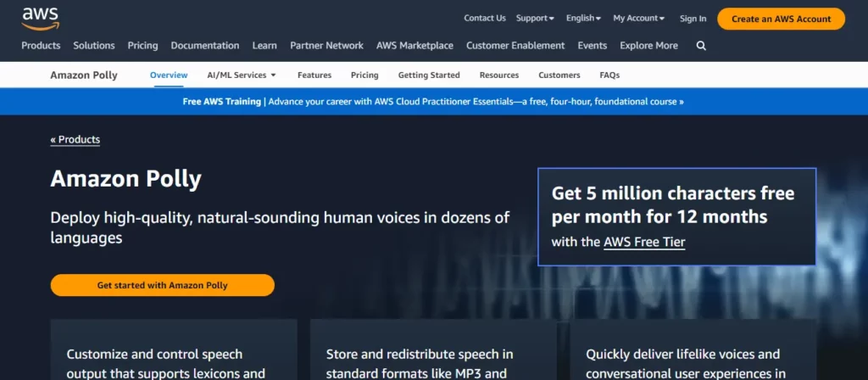Viewport: 868px width, 380px height.
Task: Open the search magnifier icon
Action: point(701,46)
